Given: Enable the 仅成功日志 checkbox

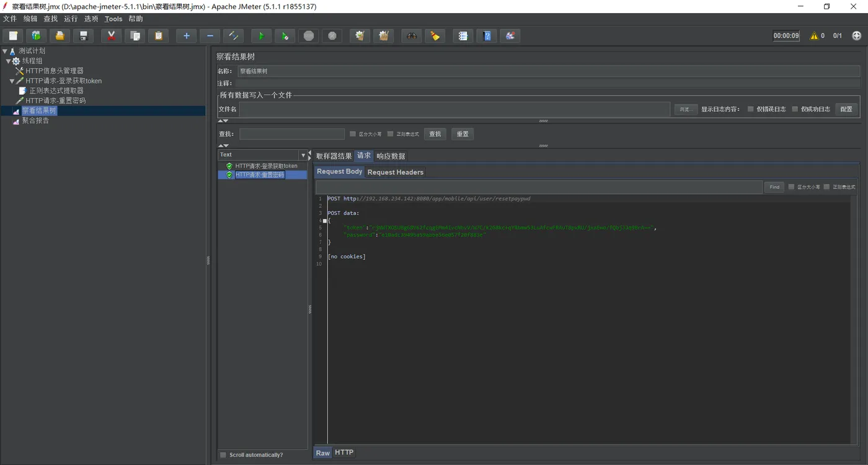Looking at the screenshot, I should (795, 109).
